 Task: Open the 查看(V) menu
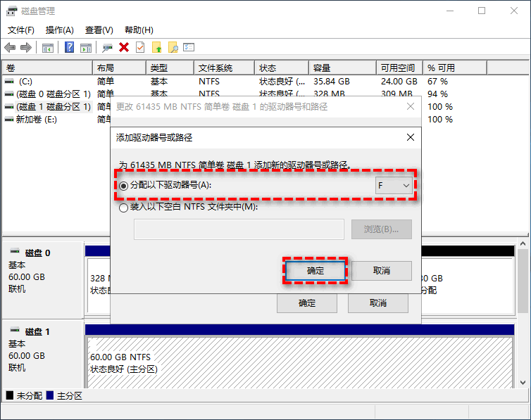[x=99, y=30]
